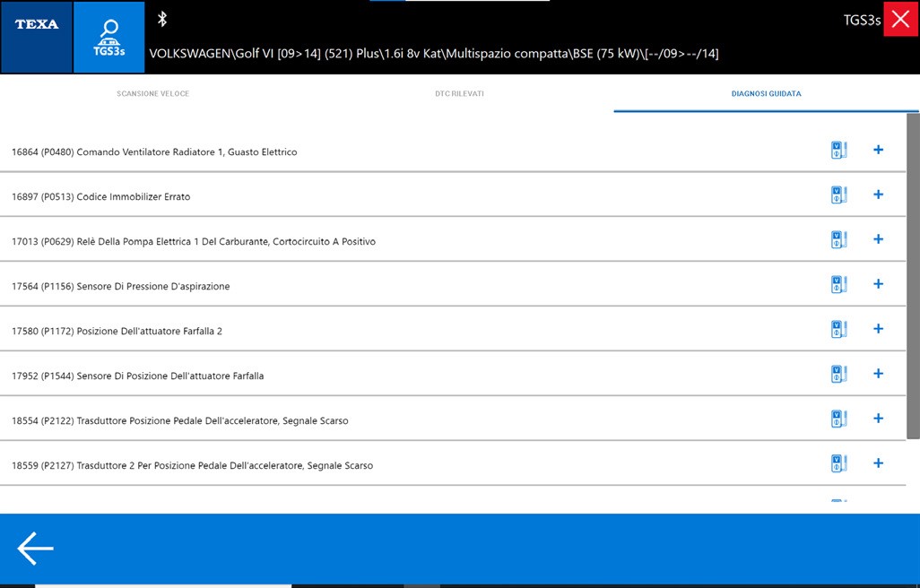Select '18554 (P2122) Trasduttore Posizione Pedale' text
Viewport: 920px width, 588px height.
tap(108, 421)
